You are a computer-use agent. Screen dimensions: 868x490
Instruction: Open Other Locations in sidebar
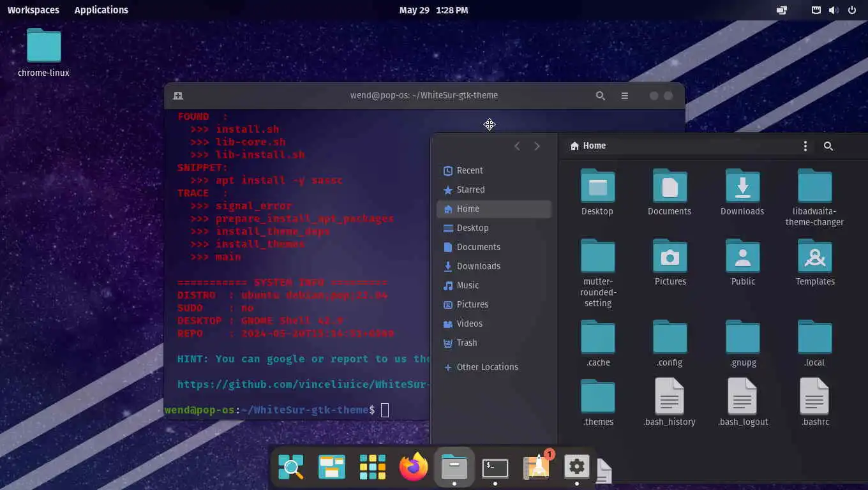(494, 367)
